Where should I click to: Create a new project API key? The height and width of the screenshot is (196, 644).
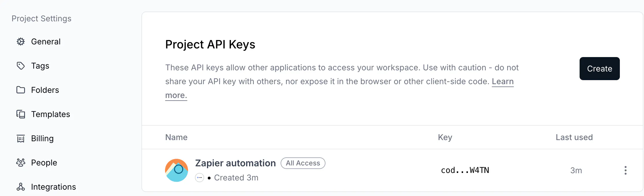pyautogui.click(x=599, y=69)
